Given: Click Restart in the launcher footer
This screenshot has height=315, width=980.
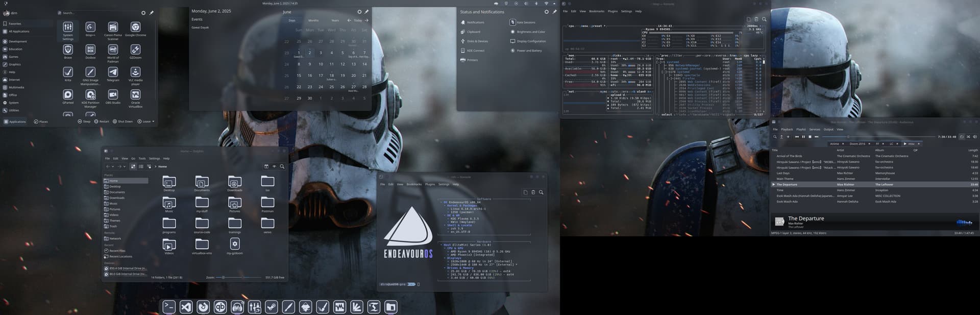Looking at the screenshot, I should [102, 122].
